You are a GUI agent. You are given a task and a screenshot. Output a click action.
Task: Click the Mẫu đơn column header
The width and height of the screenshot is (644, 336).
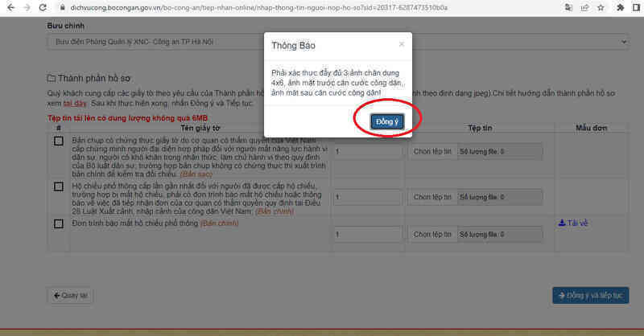tap(591, 128)
